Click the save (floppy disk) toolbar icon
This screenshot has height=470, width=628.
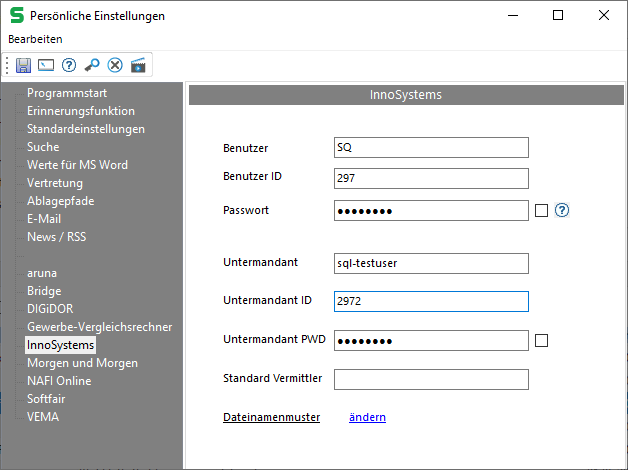[x=24, y=65]
